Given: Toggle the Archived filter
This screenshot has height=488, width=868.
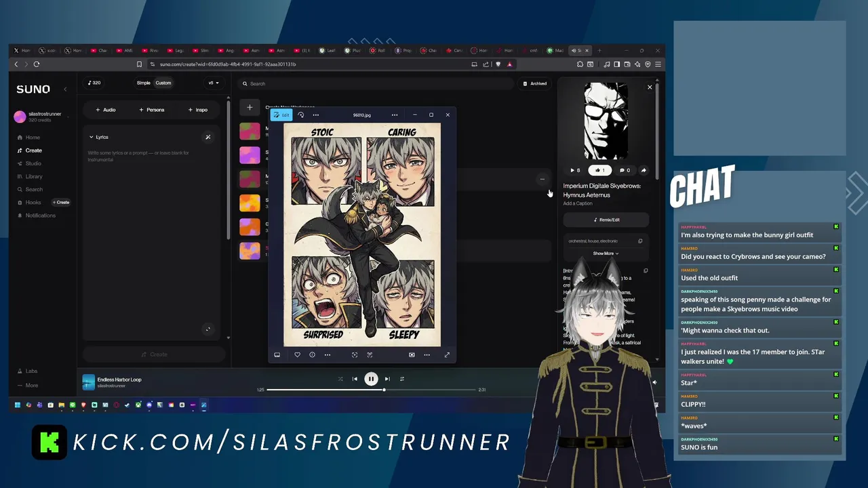Looking at the screenshot, I should point(535,83).
